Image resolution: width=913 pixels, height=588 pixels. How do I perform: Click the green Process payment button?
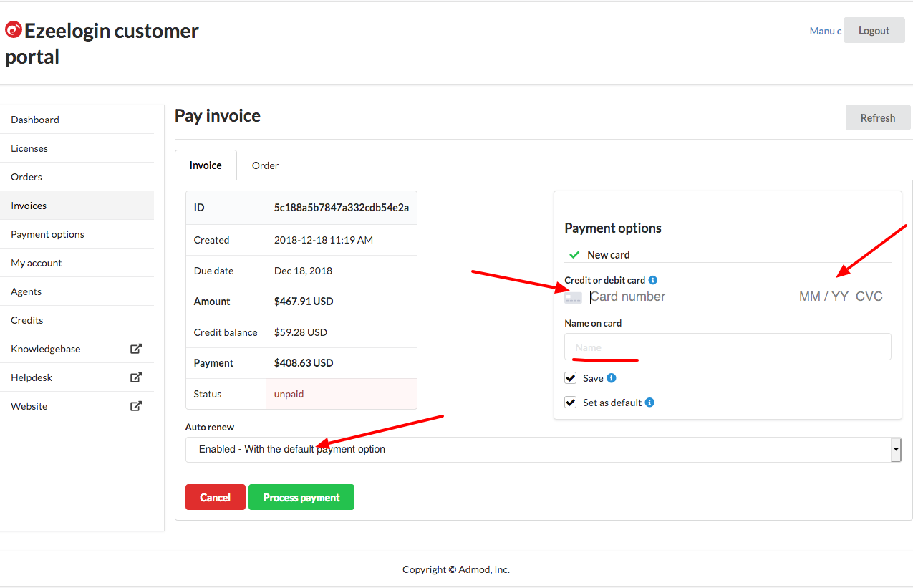301,497
